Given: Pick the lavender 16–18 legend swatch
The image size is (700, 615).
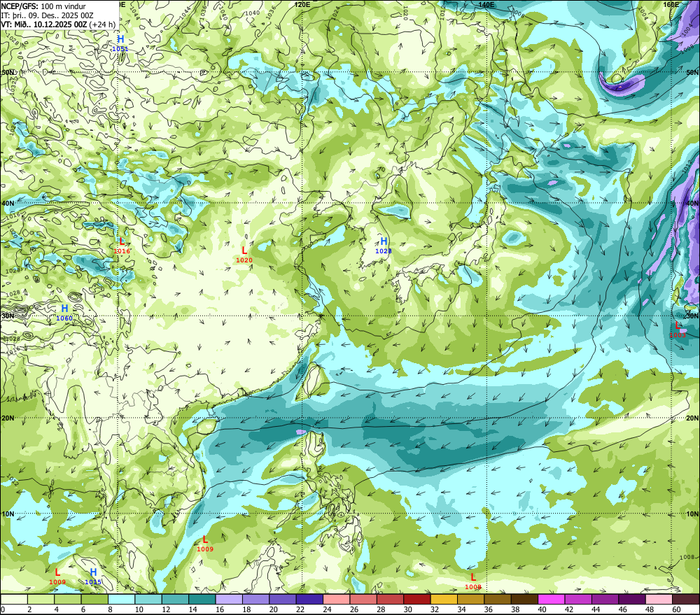Looking at the screenshot, I should [229, 600].
